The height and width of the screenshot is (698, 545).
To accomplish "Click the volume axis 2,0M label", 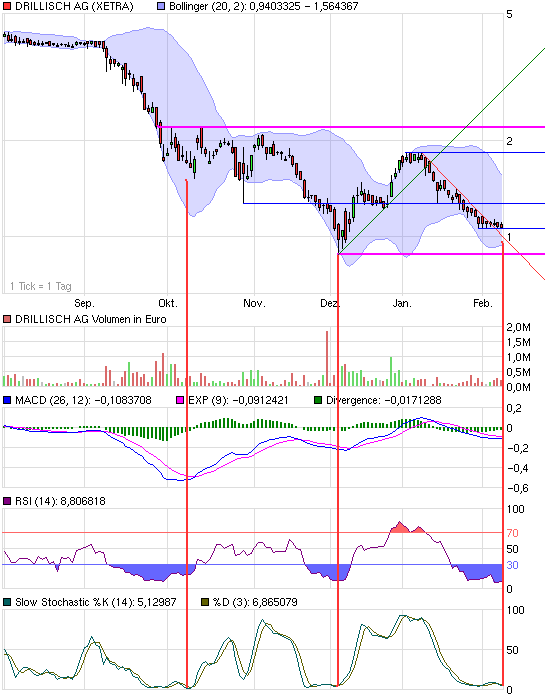I will (519, 328).
